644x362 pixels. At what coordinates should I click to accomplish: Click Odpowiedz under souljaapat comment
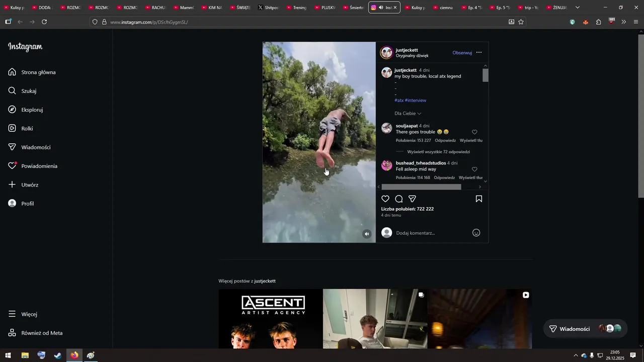point(445,141)
